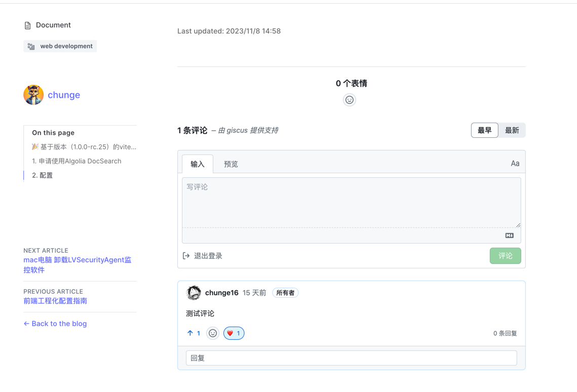Sort comments by 最早
Screen dimensions: 577x392
tap(484, 130)
